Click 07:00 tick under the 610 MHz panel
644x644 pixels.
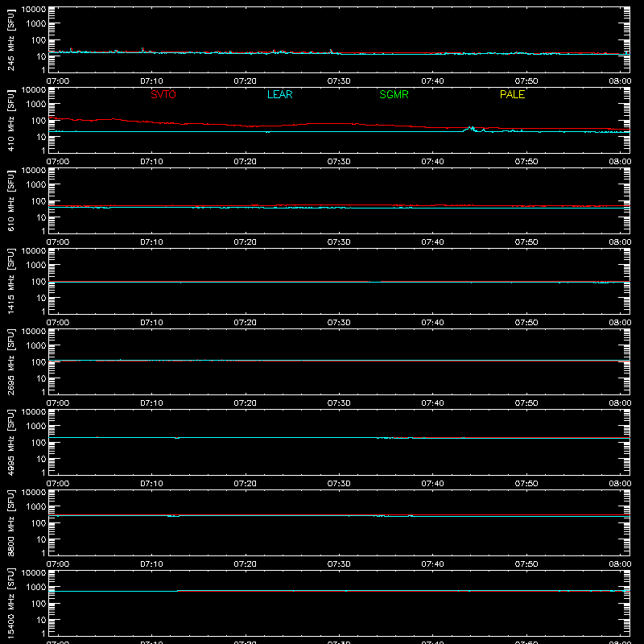pyautogui.click(x=58, y=242)
